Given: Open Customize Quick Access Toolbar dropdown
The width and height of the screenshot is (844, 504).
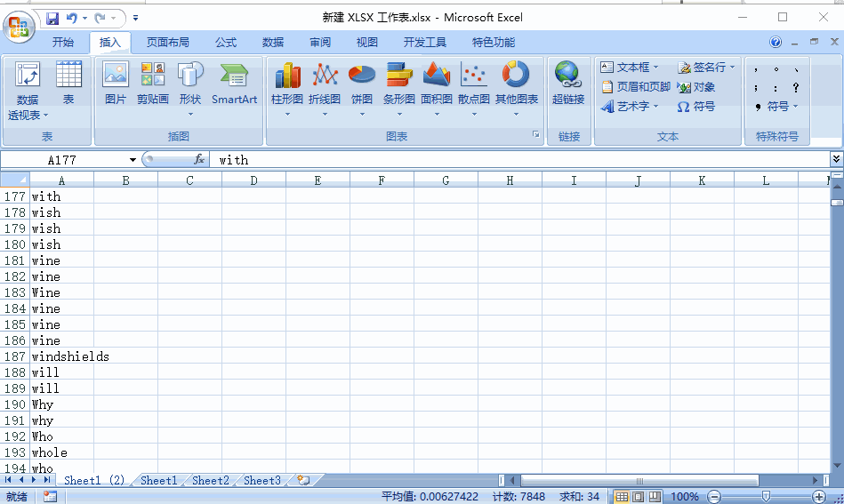Looking at the screenshot, I should pos(136,19).
